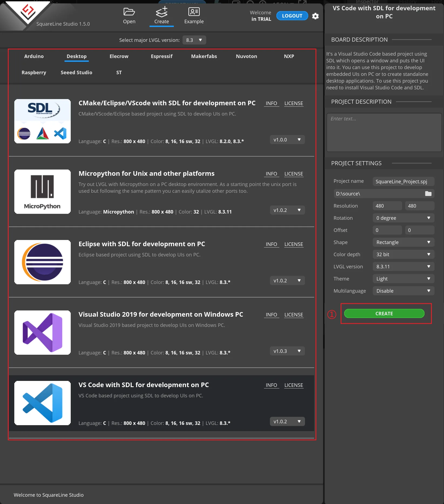Viewport: 444px width, 504px height.
Task: Open INFO for Eclipse with SDL
Action: tap(271, 244)
